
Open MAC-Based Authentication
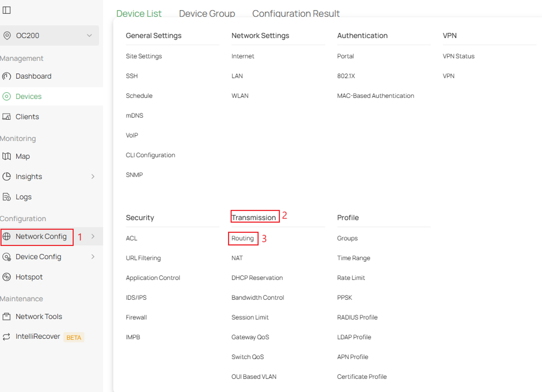tap(375, 96)
